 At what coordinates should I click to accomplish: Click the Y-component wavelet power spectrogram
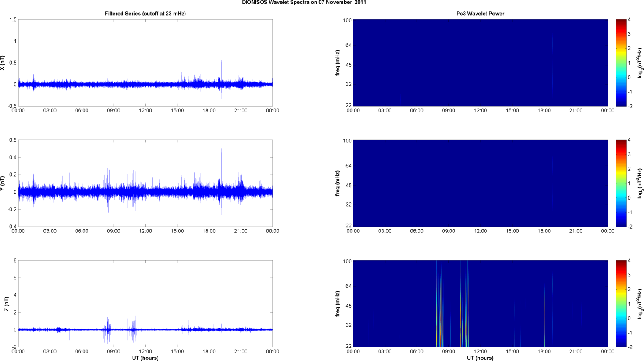pos(480,183)
